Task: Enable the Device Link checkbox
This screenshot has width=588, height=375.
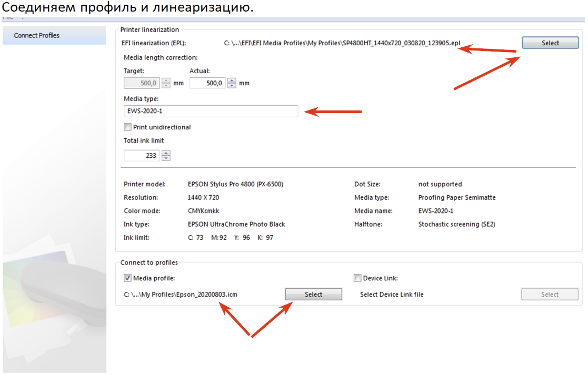Action: pos(357,278)
